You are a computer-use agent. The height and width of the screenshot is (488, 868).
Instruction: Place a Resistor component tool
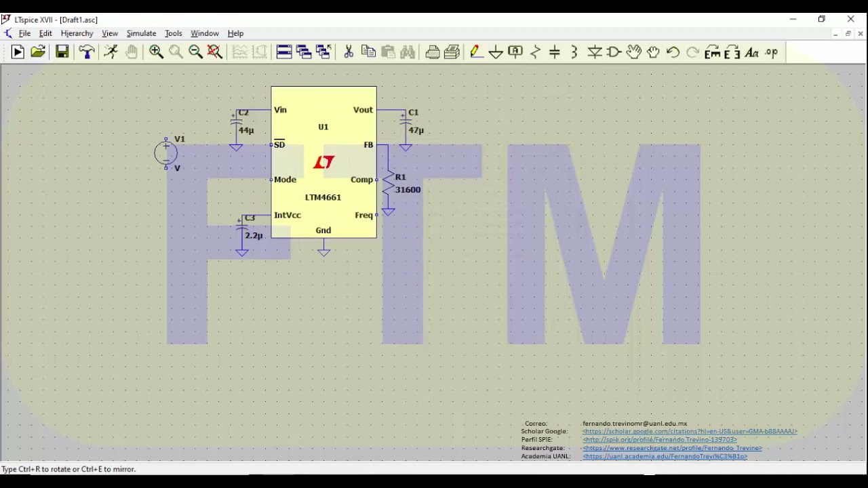pos(535,52)
